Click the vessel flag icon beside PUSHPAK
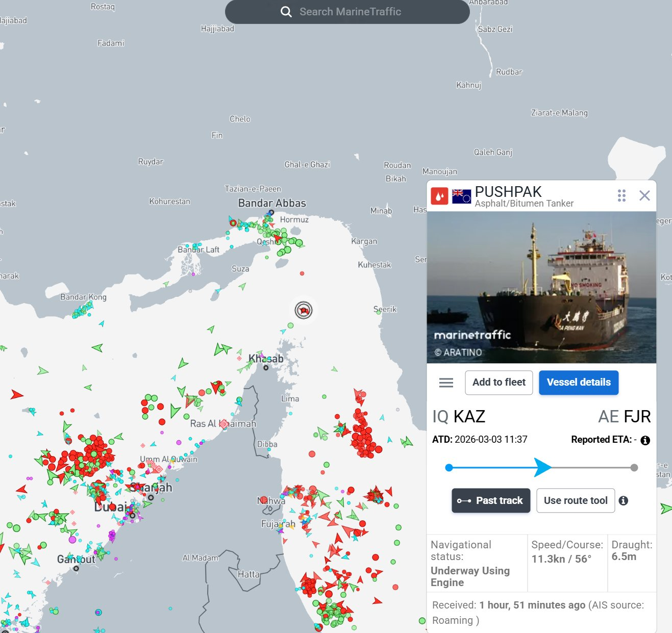 click(x=461, y=196)
